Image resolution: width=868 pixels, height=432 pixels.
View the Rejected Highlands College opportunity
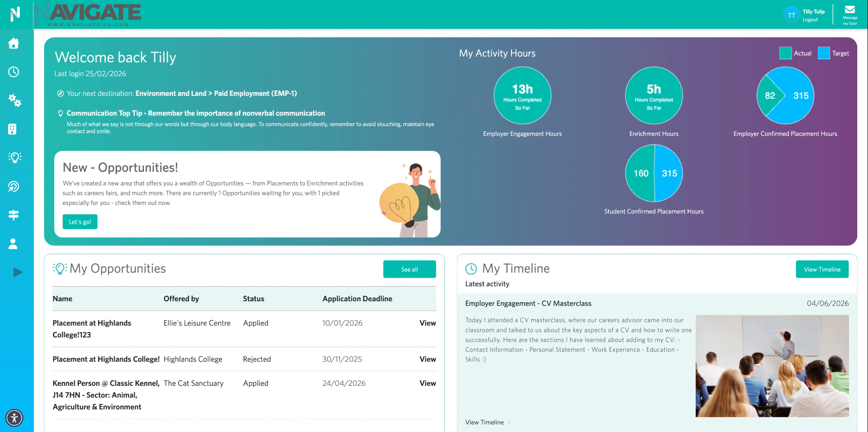point(428,359)
